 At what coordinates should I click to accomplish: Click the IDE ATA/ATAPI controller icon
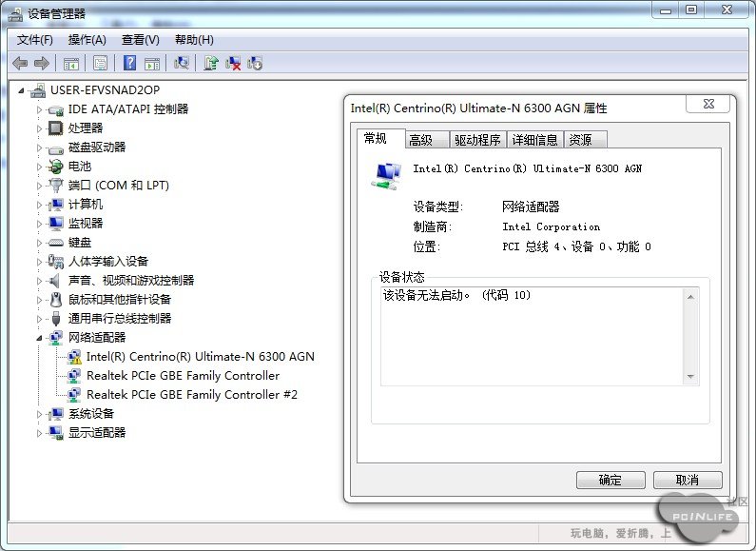[56, 110]
